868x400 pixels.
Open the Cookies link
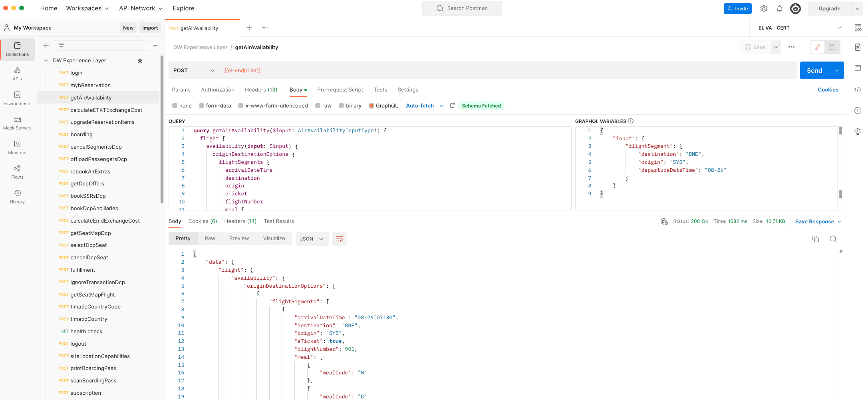(x=828, y=90)
